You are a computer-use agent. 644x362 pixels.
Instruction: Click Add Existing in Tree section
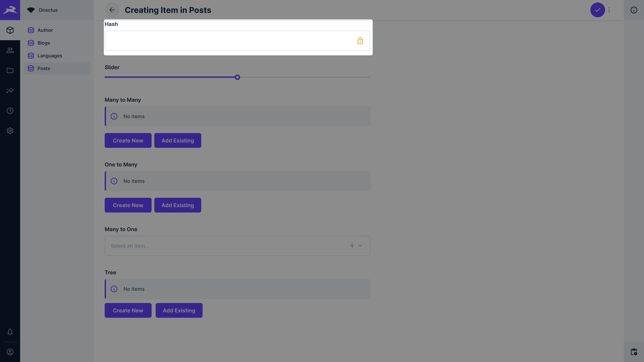pos(179,310)
